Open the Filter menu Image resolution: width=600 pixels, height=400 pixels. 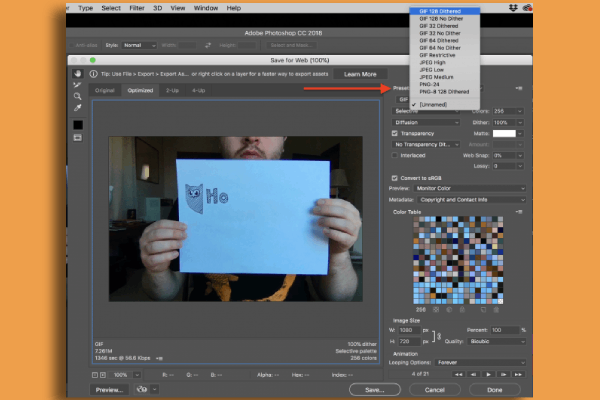[x=137, y=8]
